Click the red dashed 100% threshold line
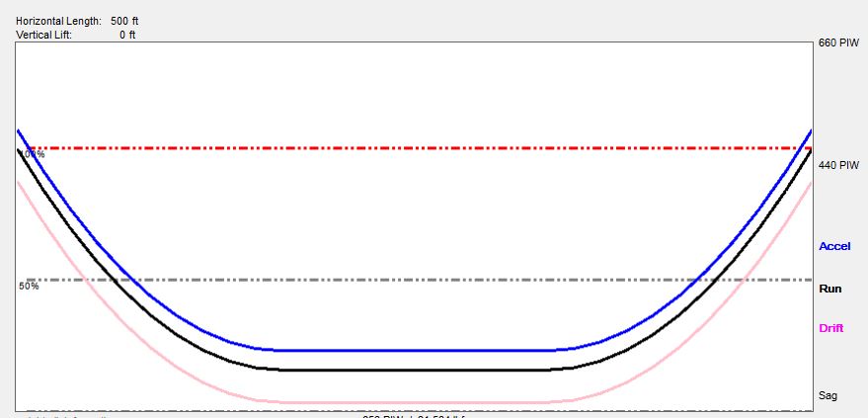 (x=415, y=148)
